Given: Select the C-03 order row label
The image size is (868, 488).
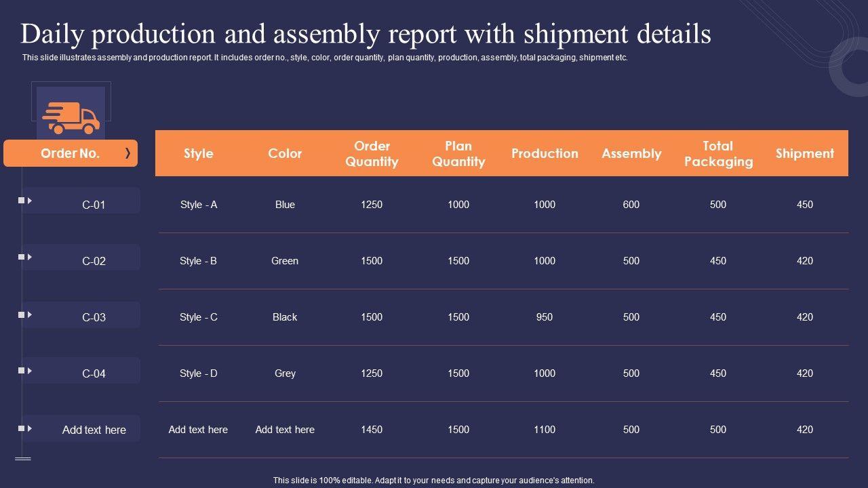Looking at the screenshot, I should (x=94, y=317).
